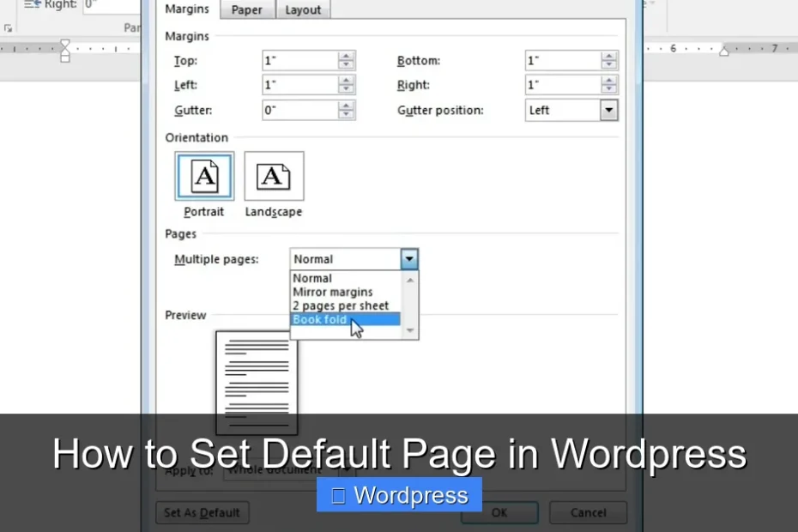This screenshot has height=532, width=798.
Task: Click the Cancel button
Action: (x=588, y=512)
